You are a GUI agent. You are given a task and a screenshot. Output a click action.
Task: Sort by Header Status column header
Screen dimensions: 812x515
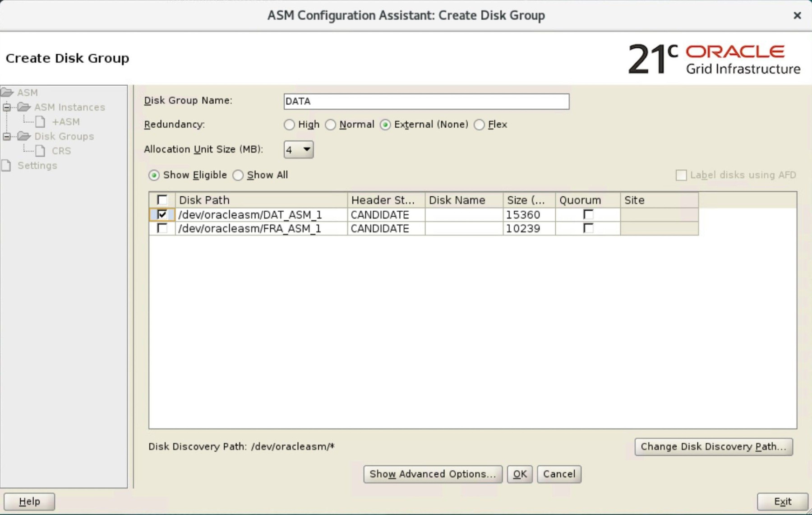tap(386, 200)
